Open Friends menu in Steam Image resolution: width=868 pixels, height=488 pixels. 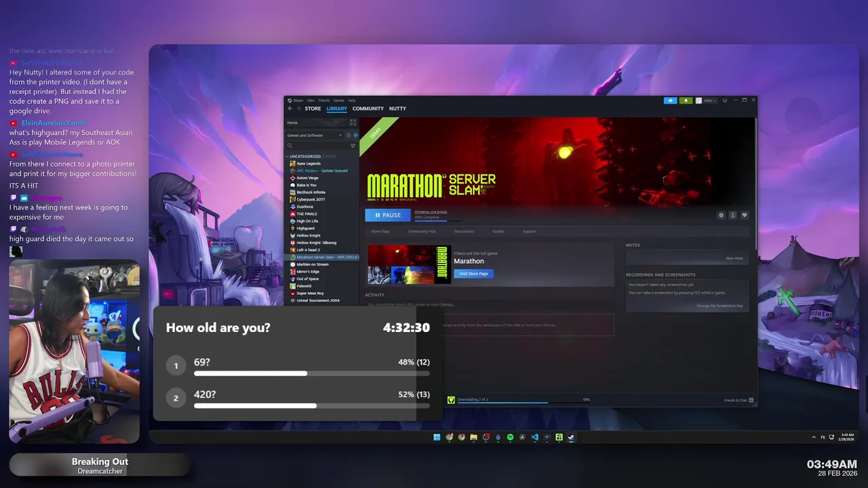coord(324,100)
